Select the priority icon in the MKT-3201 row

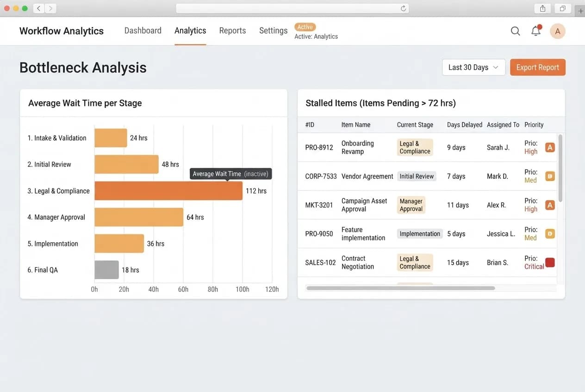tap(550, 205)
